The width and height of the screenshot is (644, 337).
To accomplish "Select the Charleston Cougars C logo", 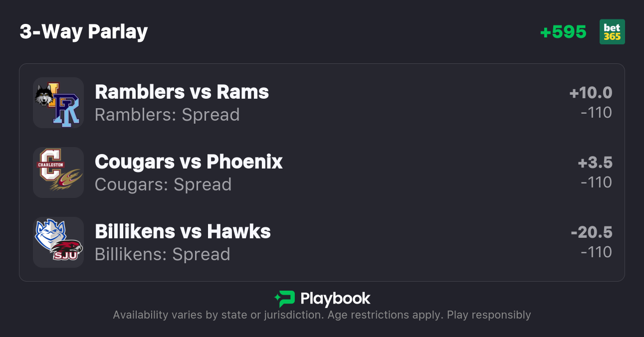I will [50, 165].
